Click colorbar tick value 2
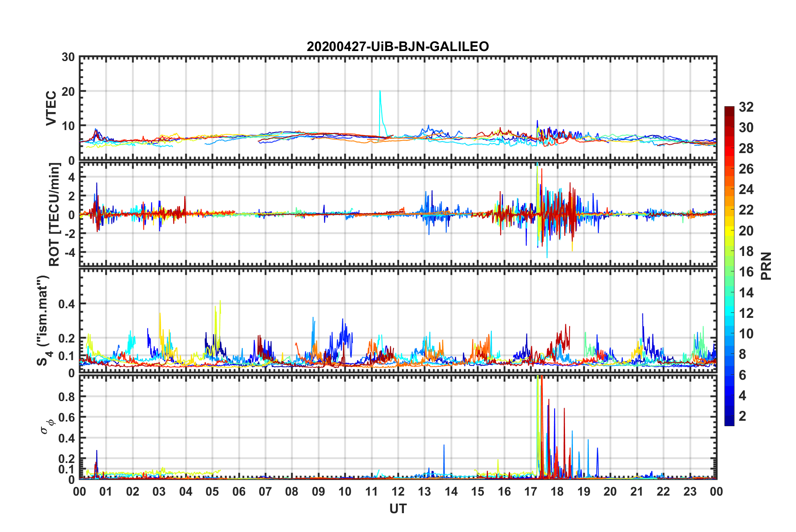 (x=742, y=416)
